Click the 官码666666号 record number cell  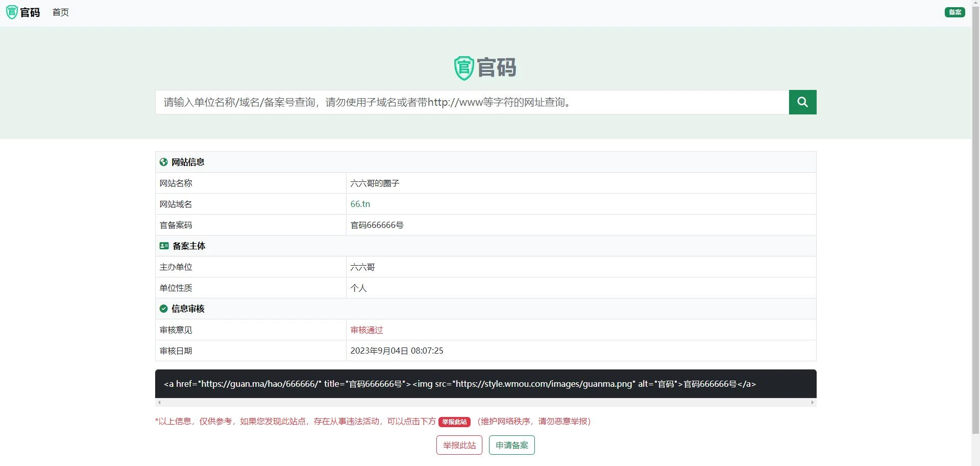point(377,225)
